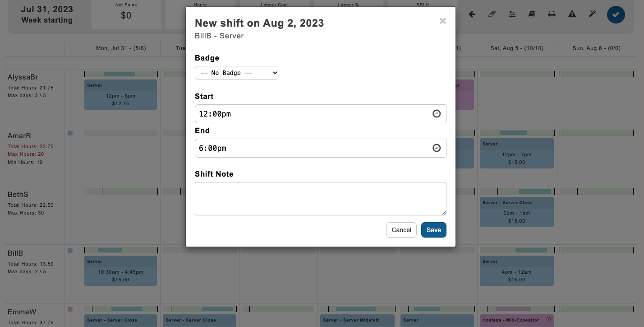Image resolution: width=644 pixels, height=327 pixels.
Task: Open the schedule log book icon
Action: pos(532,14)
